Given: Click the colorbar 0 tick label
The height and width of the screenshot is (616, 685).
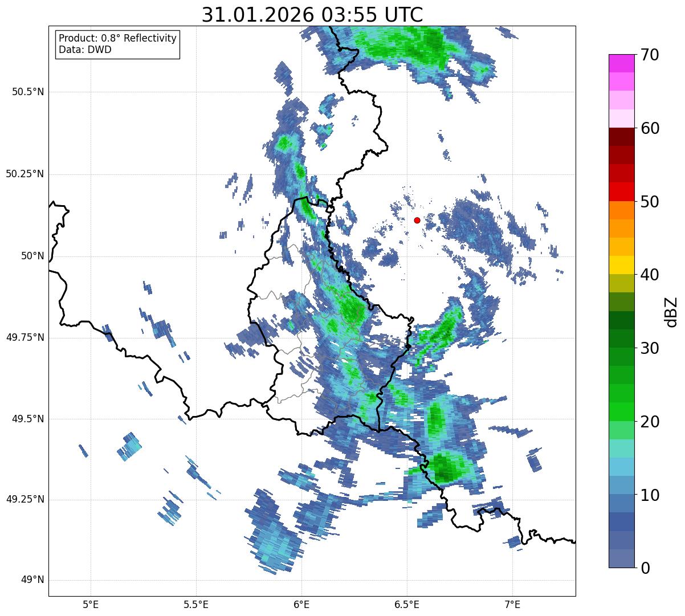Looking at the screenshot, I should [645, 568].
